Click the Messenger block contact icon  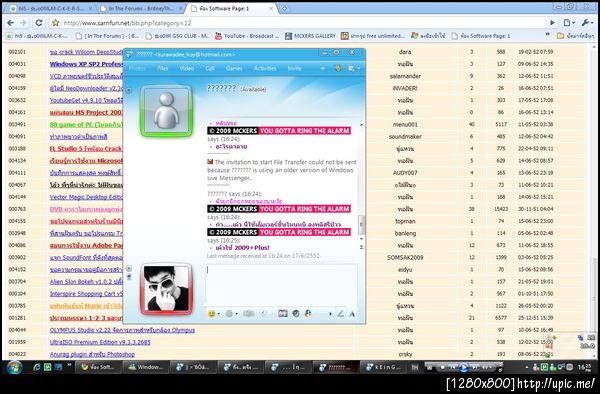338,68
